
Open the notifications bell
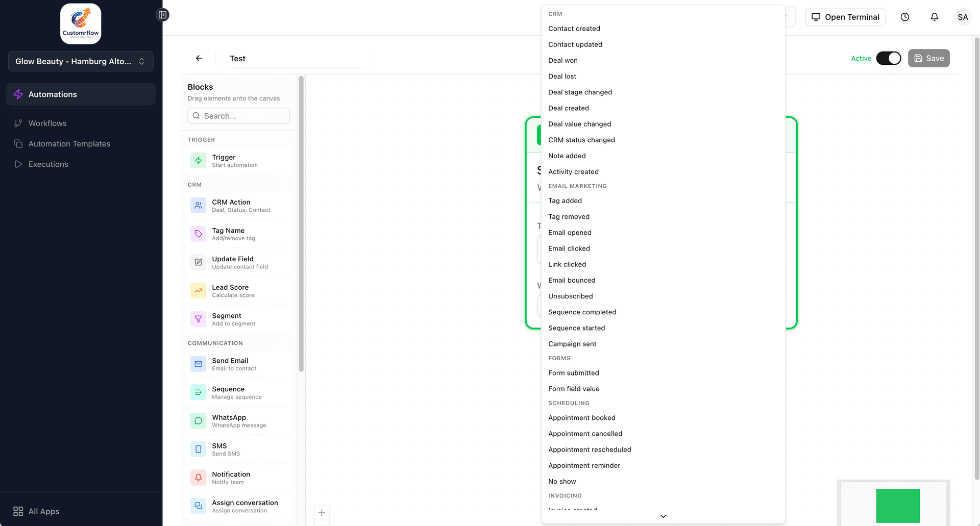tap(934, 17)
